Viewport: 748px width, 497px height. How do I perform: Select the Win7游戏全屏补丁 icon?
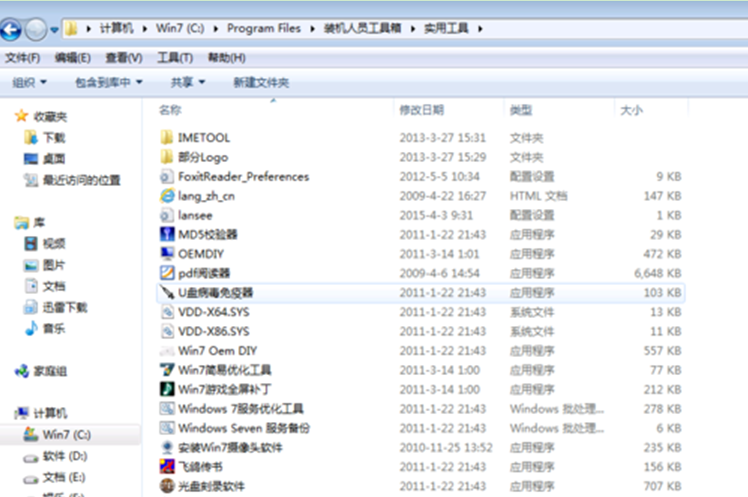(166, 389)
